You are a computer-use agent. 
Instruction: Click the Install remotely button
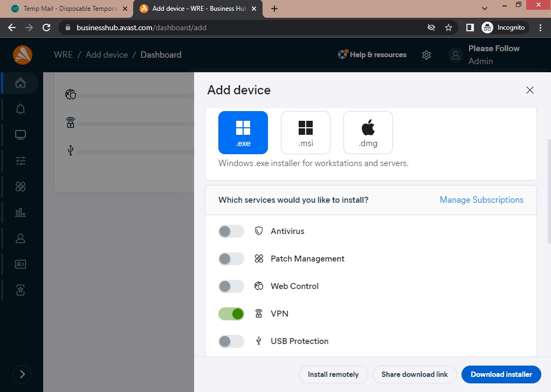pyautogui.click(x=333, y=374)
